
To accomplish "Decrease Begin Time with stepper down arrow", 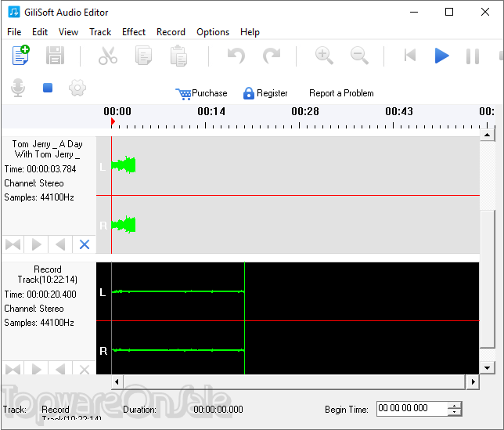I will point(455,412).
